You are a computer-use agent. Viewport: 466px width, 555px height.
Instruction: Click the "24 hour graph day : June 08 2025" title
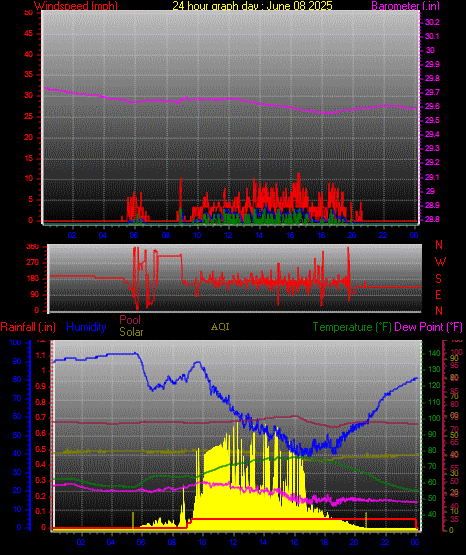(x=252, y=5)
